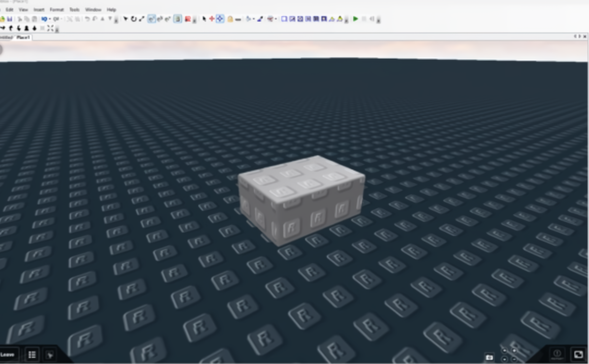Image resolution: width=589 pixels, height=364 pixels.
Task: Click the fifth dark blue surface icon
Action: point(316,19)
